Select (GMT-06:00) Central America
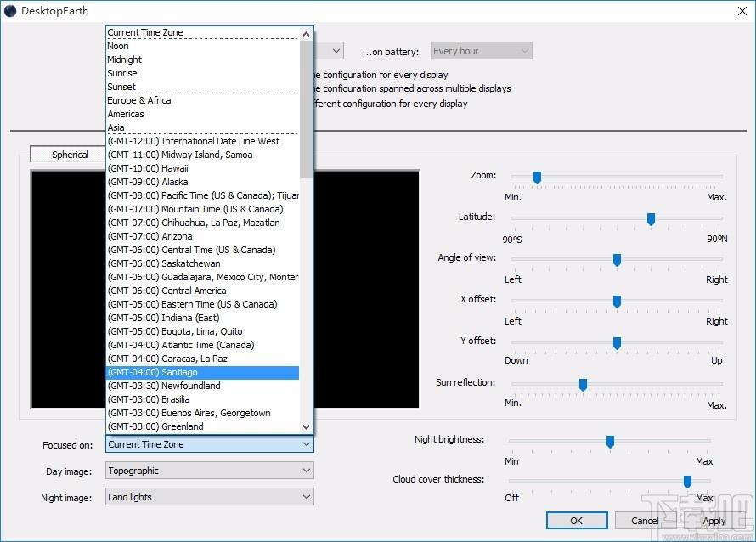This screenshot has height=542, width=756. (x=202, y=291)
